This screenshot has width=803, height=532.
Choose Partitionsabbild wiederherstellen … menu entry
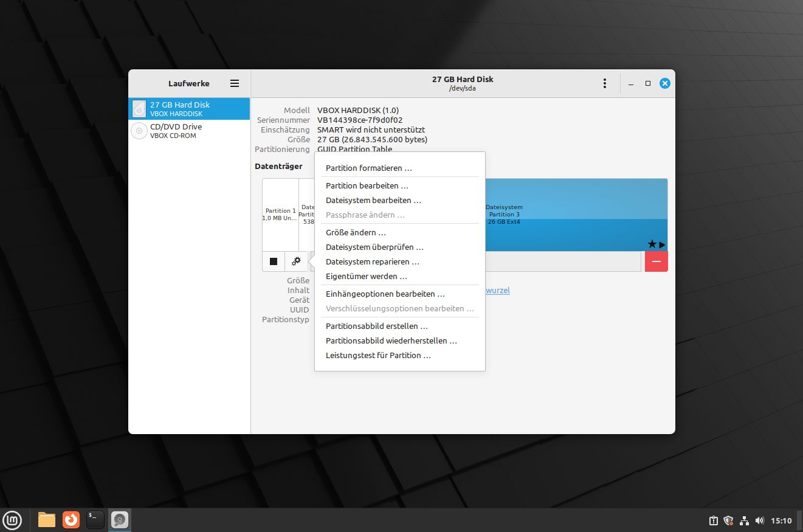pyautogui.click(x=400, y=340)
